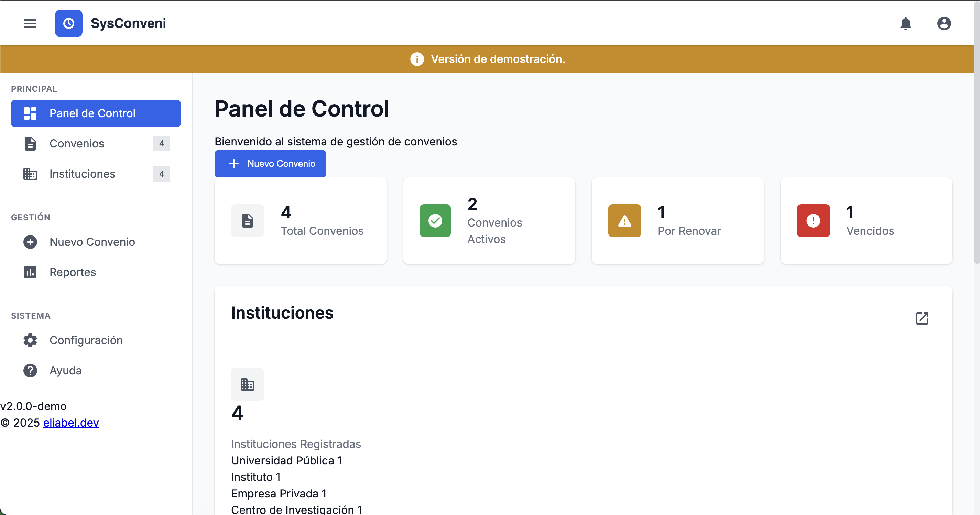Follow the eliabel.dev link
The height and width of the screenshot is (515, 980).
click(71, 423)
